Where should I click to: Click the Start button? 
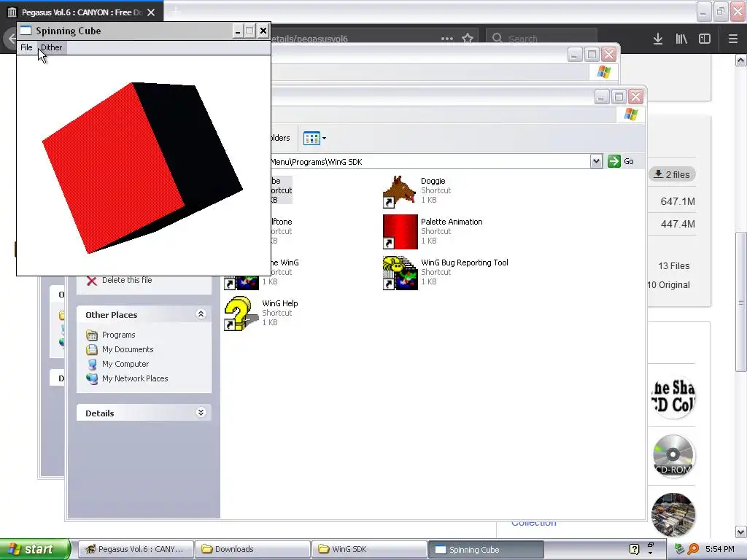click(35, 549)
